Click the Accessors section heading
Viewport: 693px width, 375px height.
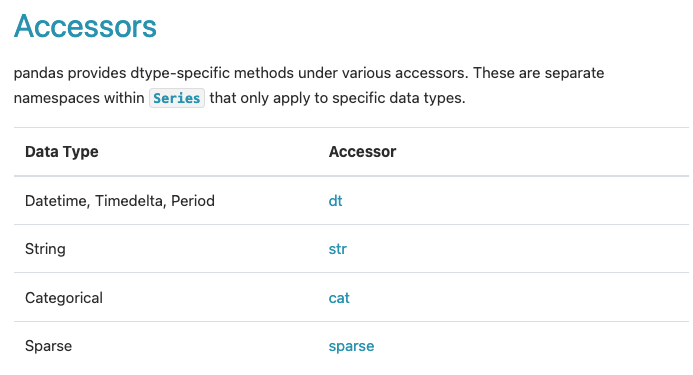[x=85, y=26]
